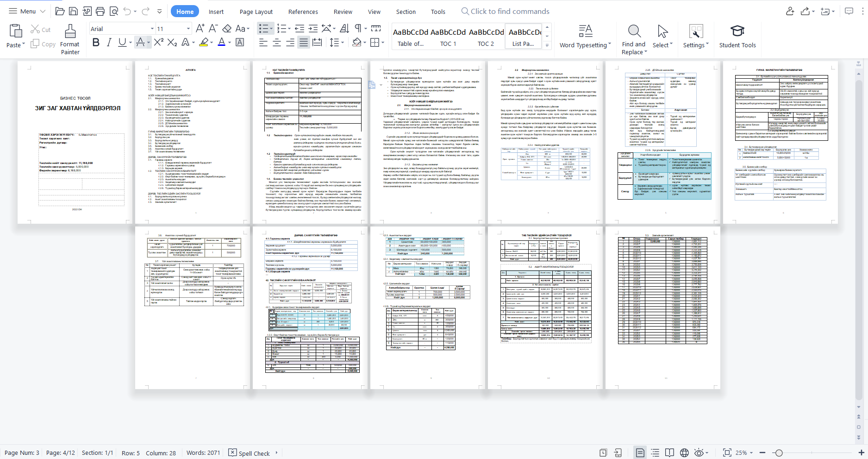Expand the Arial font name dropdown

click(152, 29)
